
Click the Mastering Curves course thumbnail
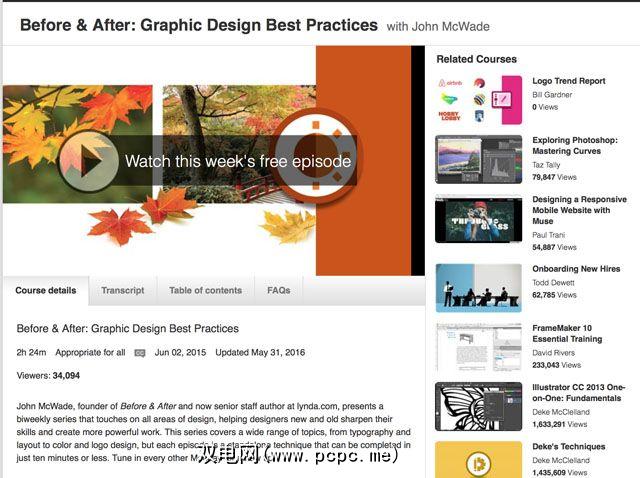click(x=479, y=159)
